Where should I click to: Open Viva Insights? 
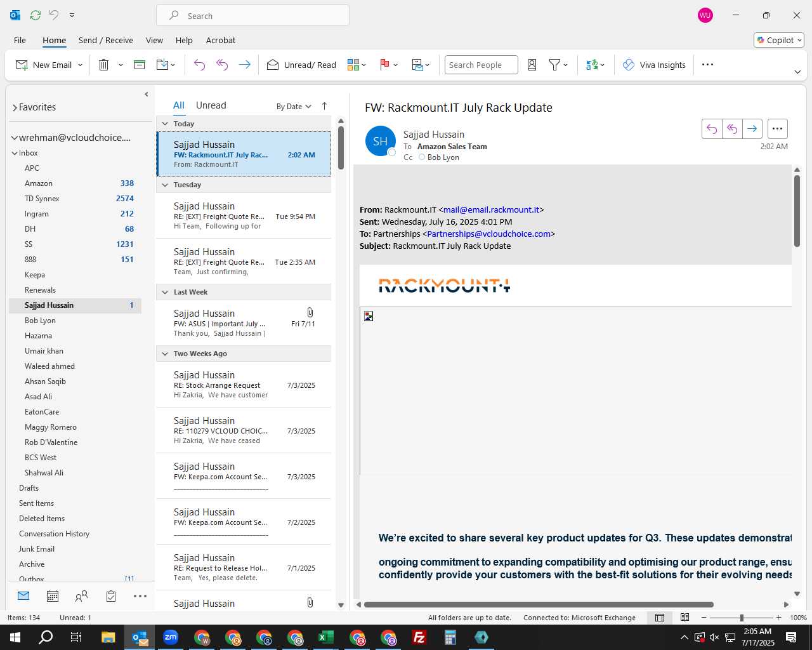pyautogui.click(x=654, y=65)
